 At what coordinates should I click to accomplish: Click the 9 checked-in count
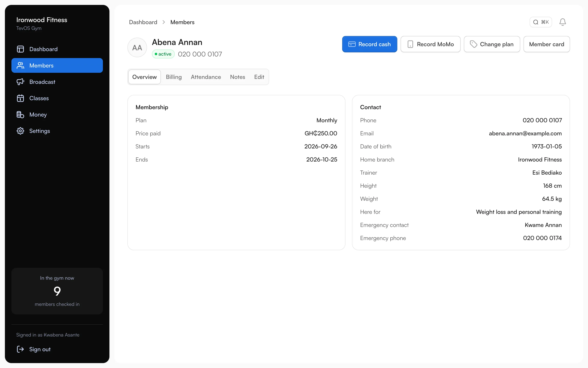57,291
